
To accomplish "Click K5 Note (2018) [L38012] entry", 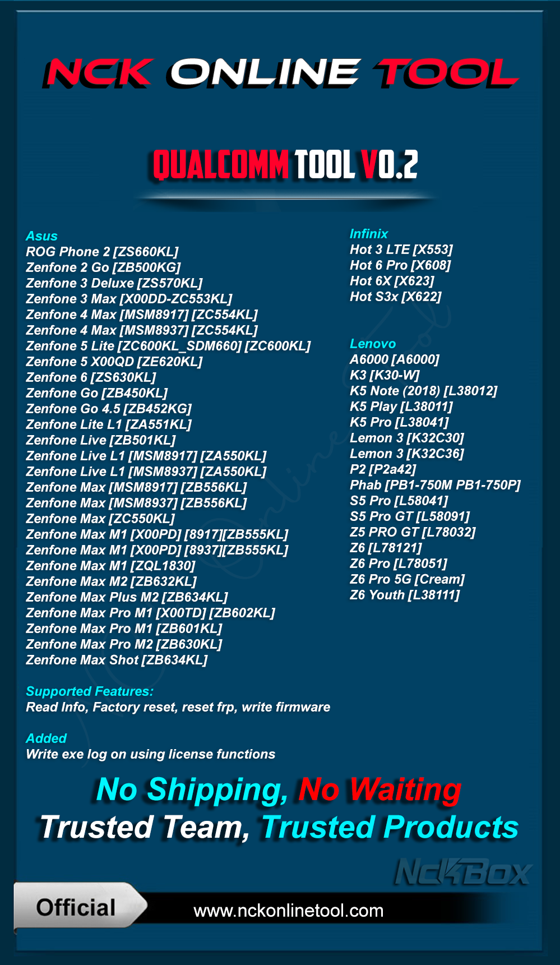I will [x=424, y=391].
